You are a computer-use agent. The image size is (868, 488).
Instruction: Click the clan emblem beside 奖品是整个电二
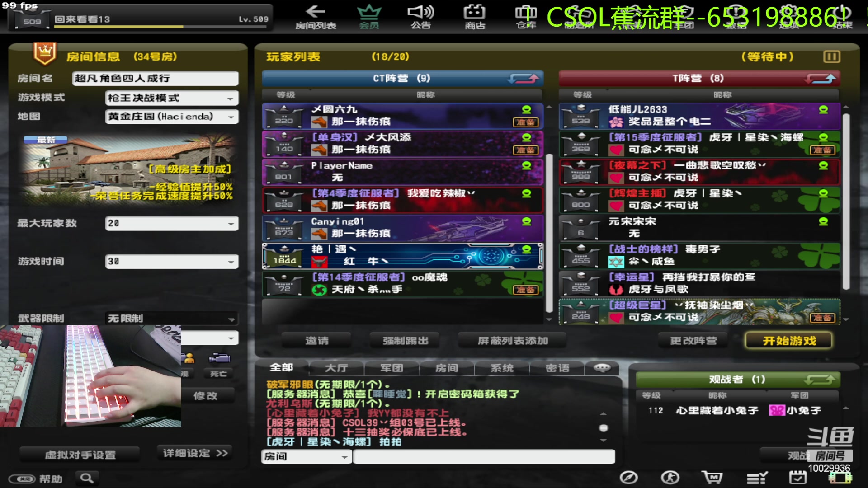coord(616,122)
